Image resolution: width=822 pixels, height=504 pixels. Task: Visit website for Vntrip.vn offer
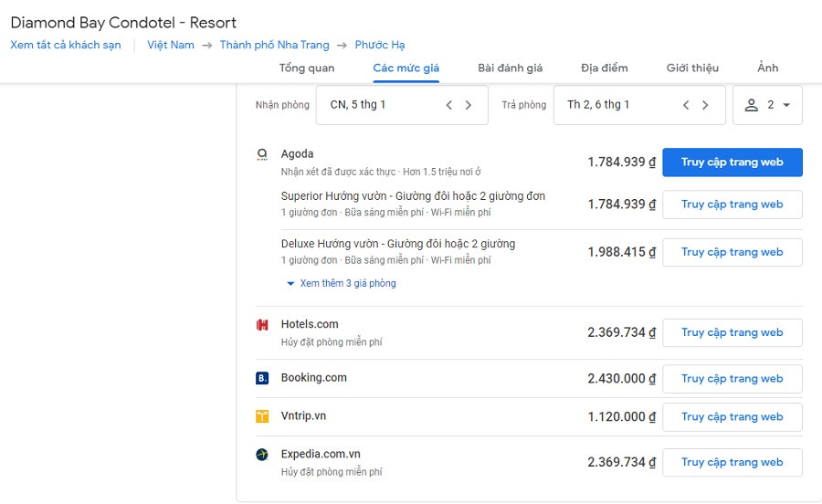click(732, 416)
